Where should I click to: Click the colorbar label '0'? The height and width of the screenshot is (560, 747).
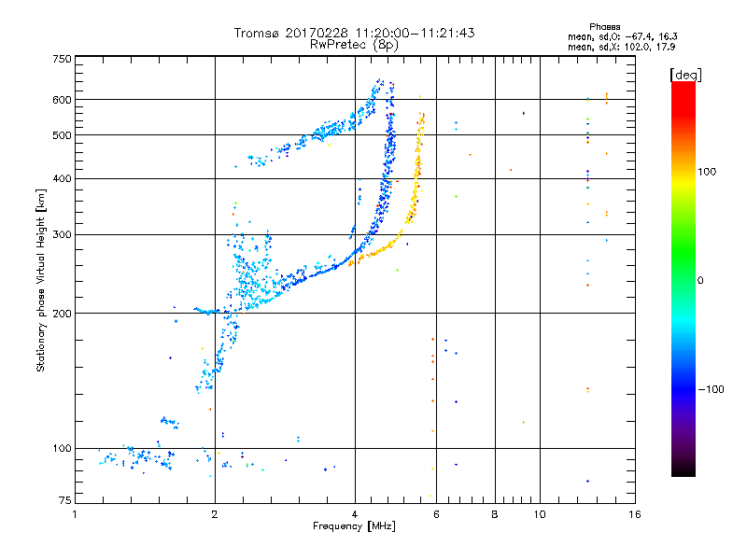pos(700,281)
